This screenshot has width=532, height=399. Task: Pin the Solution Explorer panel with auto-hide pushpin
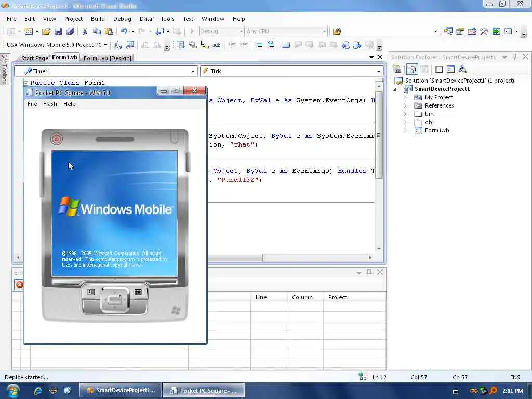pos(515,57)
